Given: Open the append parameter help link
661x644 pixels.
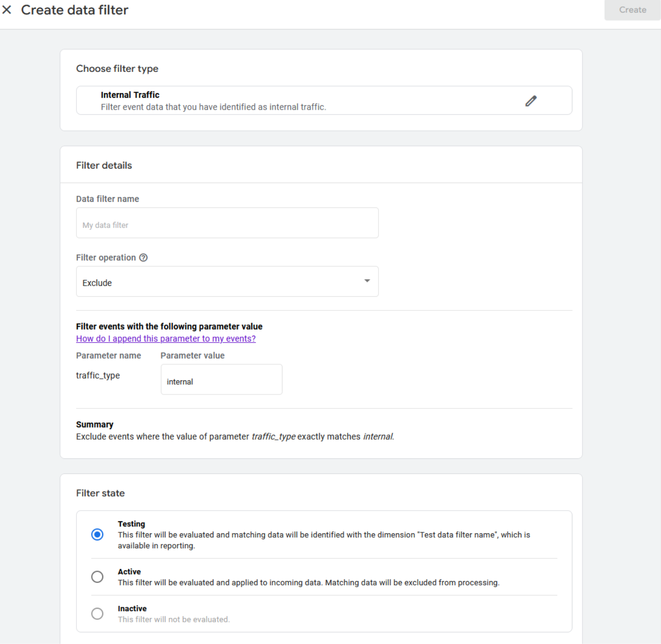Looking at the screenshot, I should pyautogui.click(x=166, y=339).
